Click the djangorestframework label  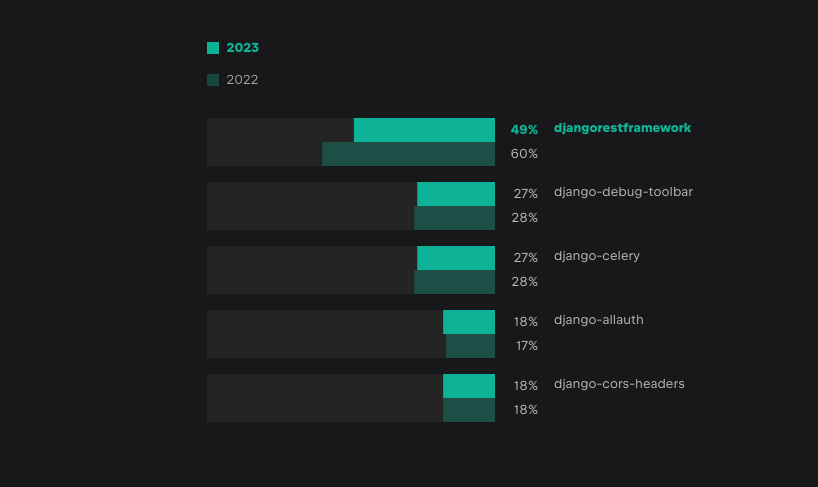[x=622, y=128]
